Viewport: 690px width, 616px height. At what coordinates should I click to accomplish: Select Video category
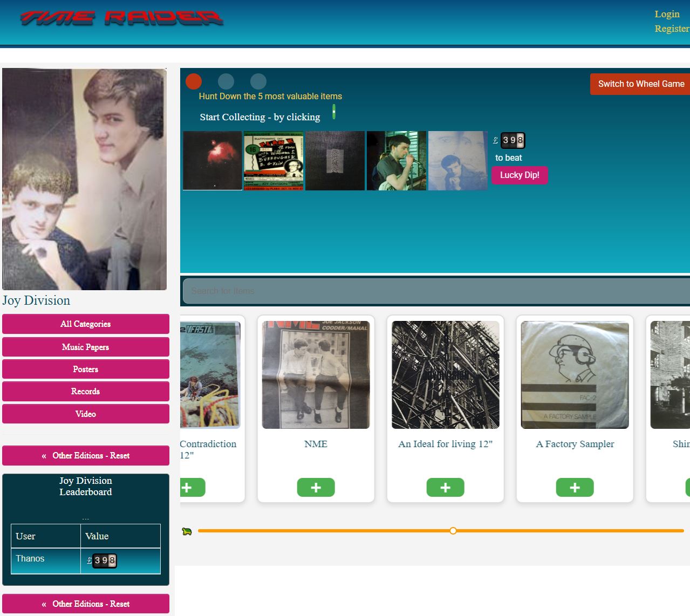tap(86, 414)
